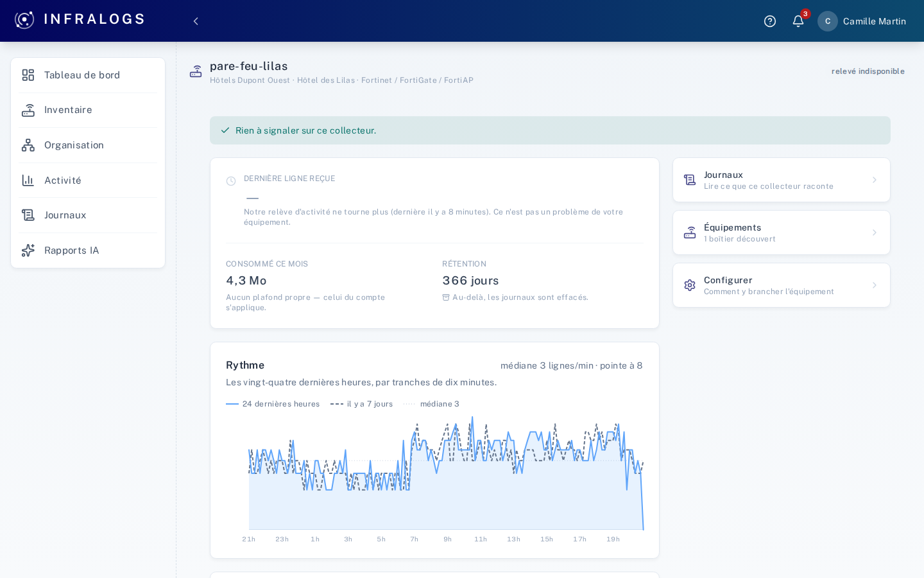The height and width of the screenshot is (578, 924).
Task: Click the Rapports IA sparkle icon
Action: point(28,250)
